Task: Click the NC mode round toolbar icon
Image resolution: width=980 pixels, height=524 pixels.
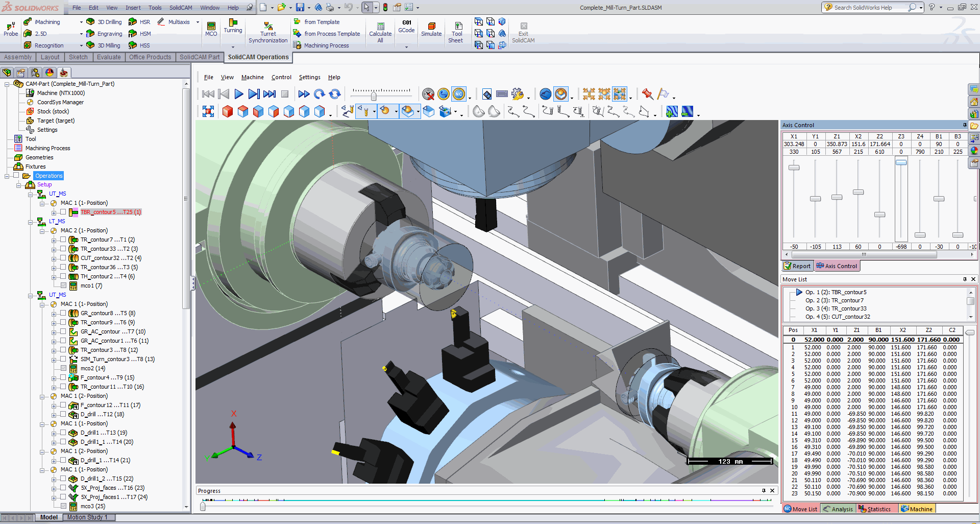Action: [x=459, y=94]
